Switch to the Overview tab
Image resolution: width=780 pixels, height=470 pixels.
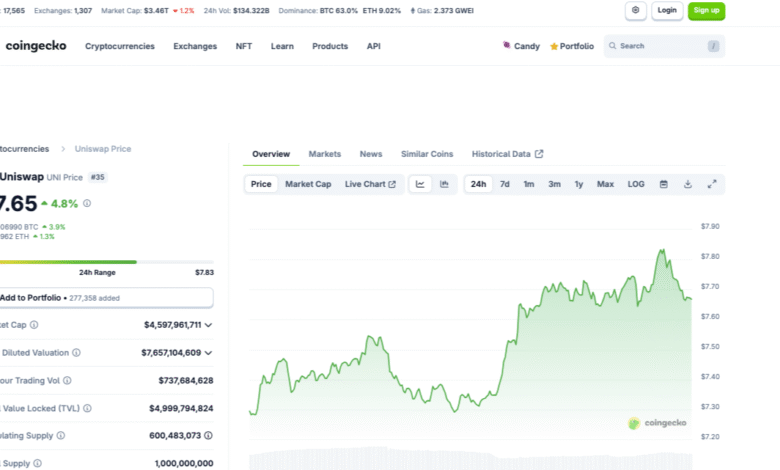pos(271,154)
